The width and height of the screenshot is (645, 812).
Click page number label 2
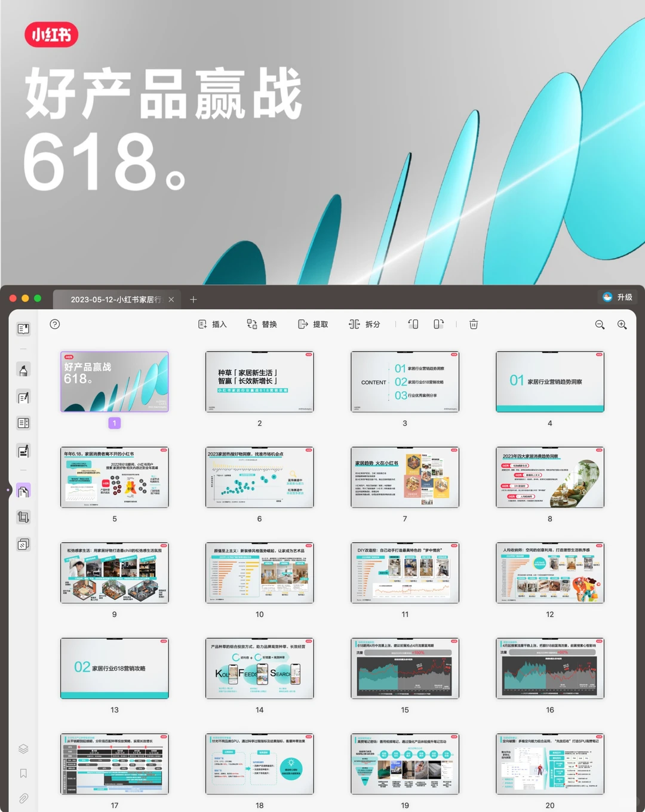click(260, 423)
